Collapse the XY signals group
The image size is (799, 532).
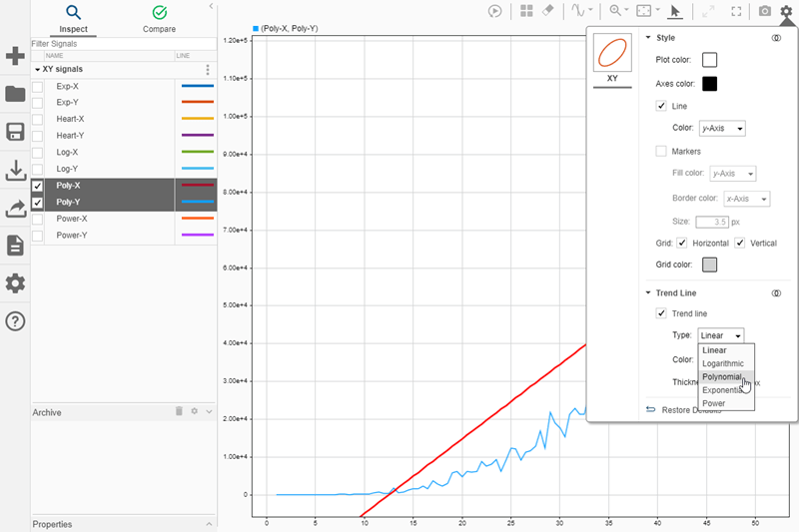click(x=38, y=70)
